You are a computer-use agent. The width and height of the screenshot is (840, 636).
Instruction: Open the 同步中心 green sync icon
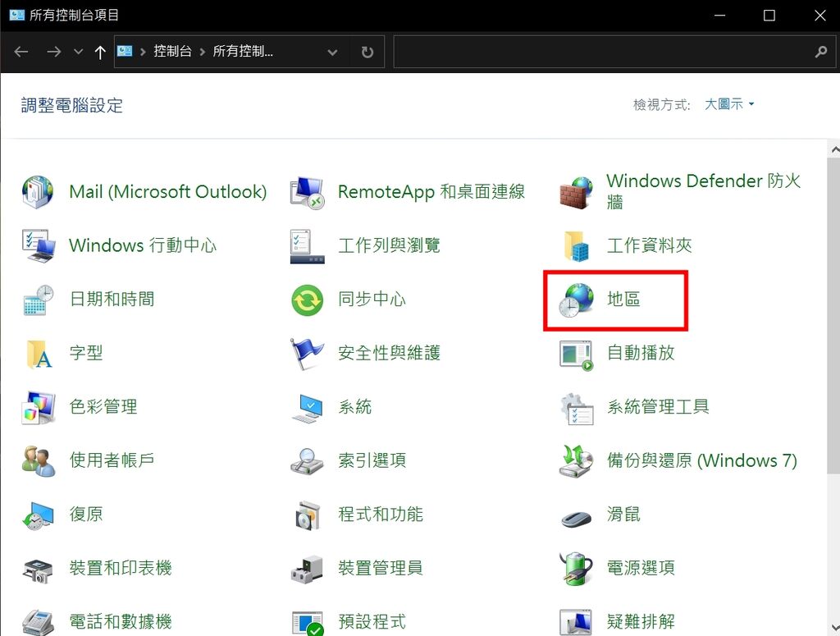(307, 300)
